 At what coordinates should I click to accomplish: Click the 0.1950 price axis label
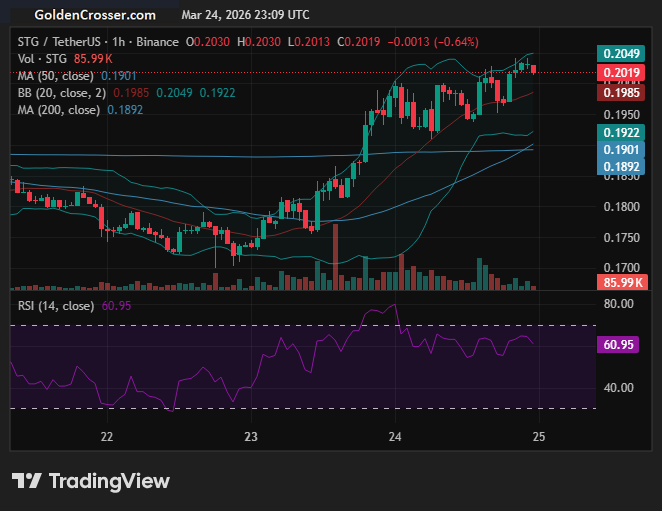pos(621,115)
